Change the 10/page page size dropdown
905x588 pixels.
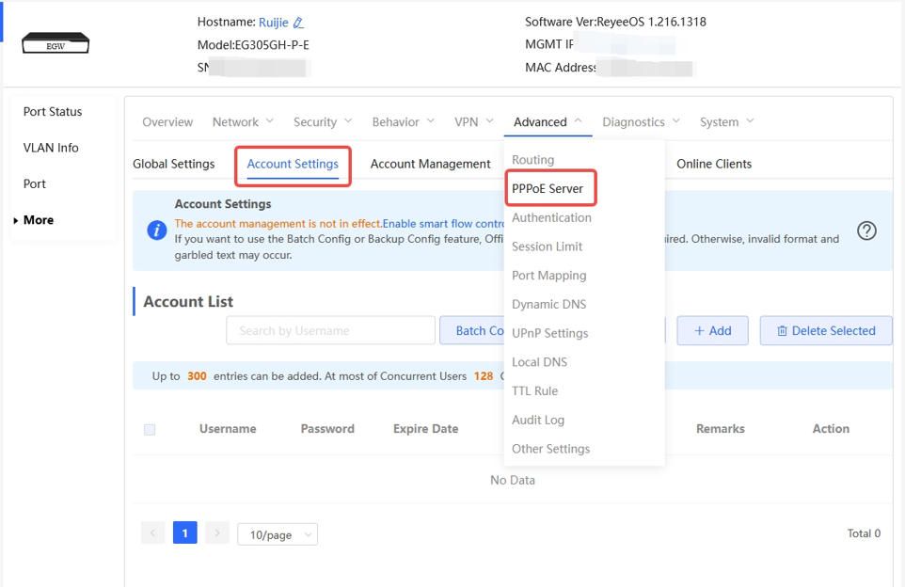pyautogui.click(x=278, y=534)
